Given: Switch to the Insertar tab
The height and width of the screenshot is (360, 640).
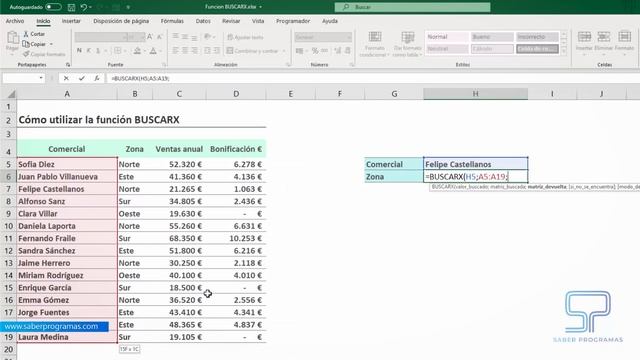Looking at the screenshot, I should click(71, 21).
